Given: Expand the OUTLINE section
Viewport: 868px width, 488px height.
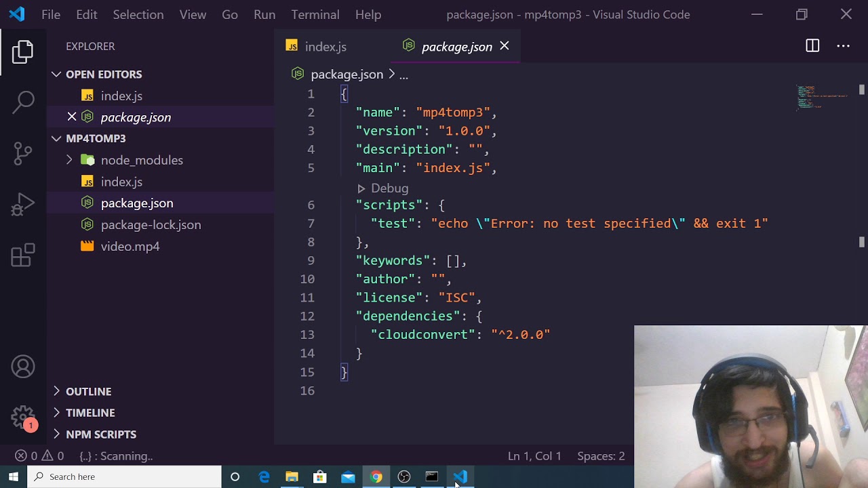Looking at the screenshot, I should click(x=88, y=391).
